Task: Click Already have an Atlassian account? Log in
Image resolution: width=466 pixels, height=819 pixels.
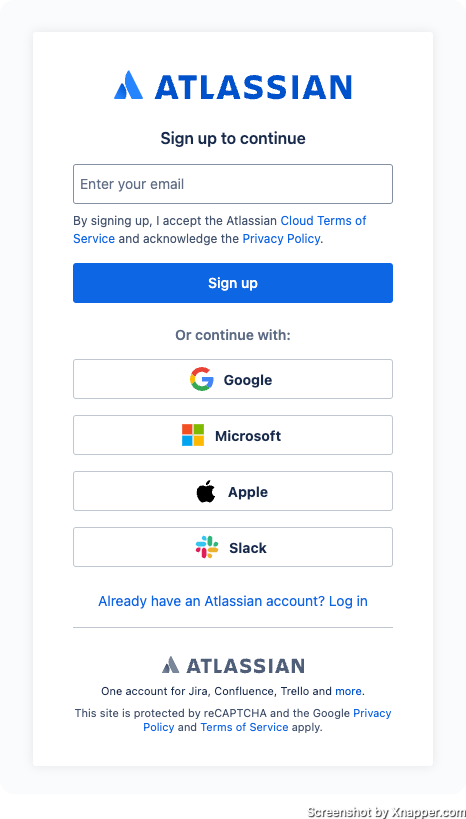Action: point(233,601)
